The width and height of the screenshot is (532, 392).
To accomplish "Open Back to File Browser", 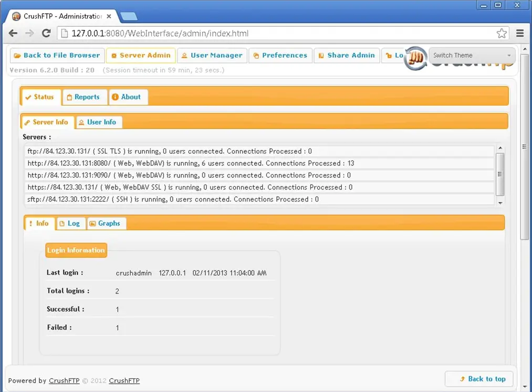I will (57, 55).
